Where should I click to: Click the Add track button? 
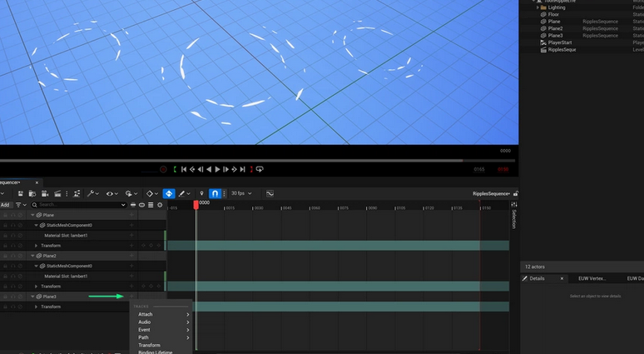5,204
